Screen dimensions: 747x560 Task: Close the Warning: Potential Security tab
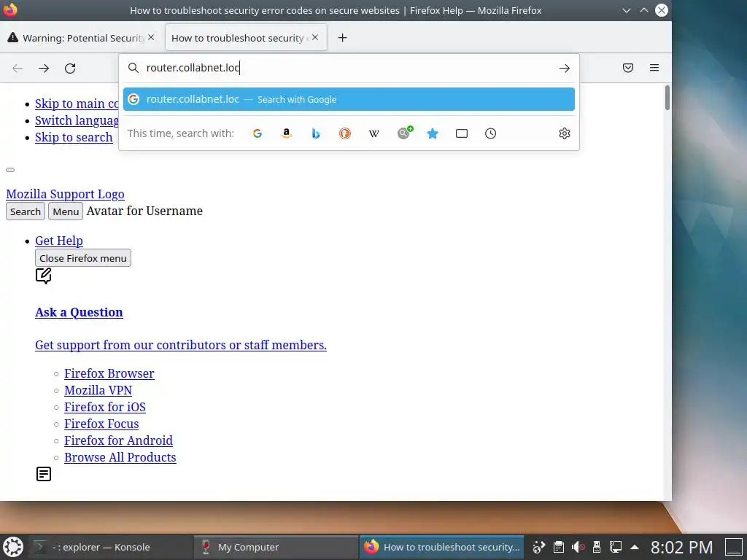point(151,37)
